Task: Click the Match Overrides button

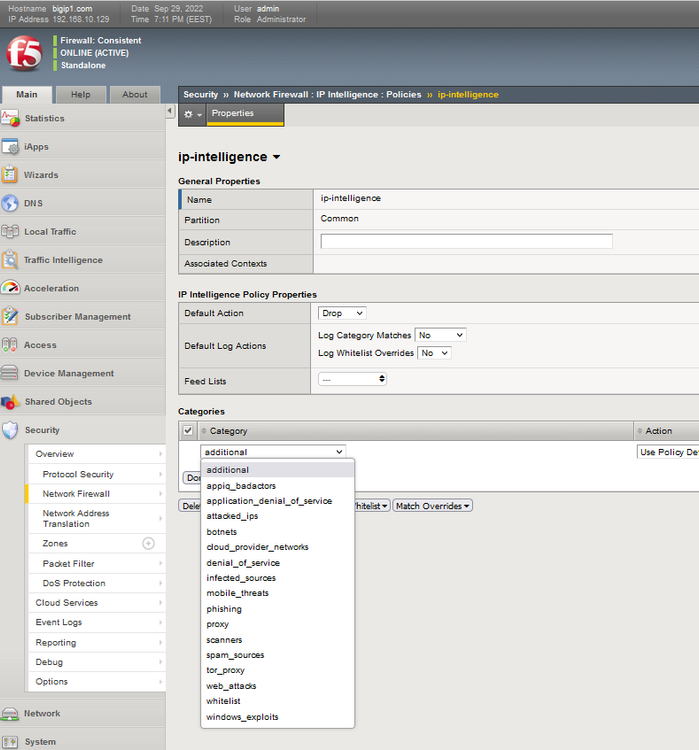Action: coord(432,506)
